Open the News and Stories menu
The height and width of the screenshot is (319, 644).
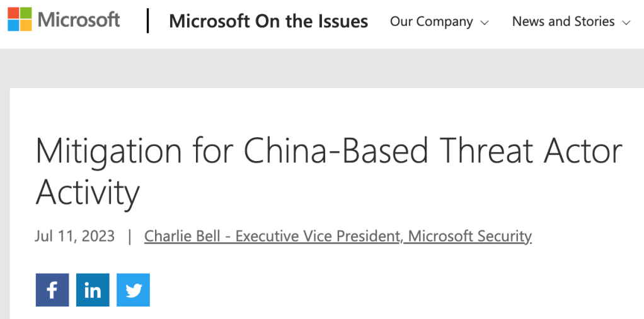(x=563, y=21)
